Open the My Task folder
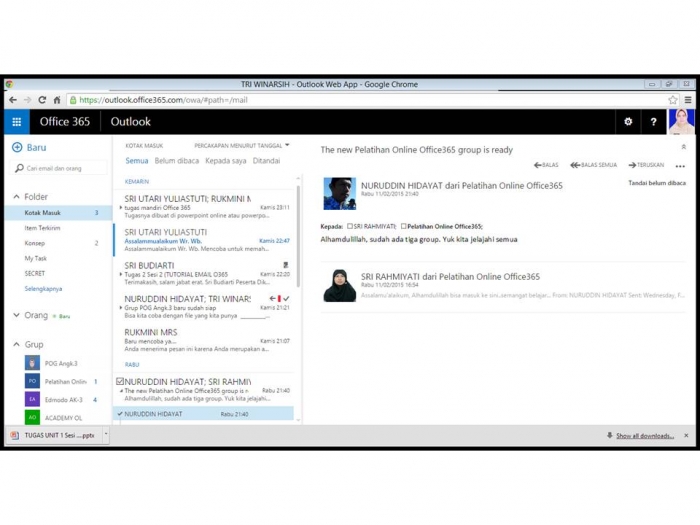700x525 pixels. pos(36,258)
